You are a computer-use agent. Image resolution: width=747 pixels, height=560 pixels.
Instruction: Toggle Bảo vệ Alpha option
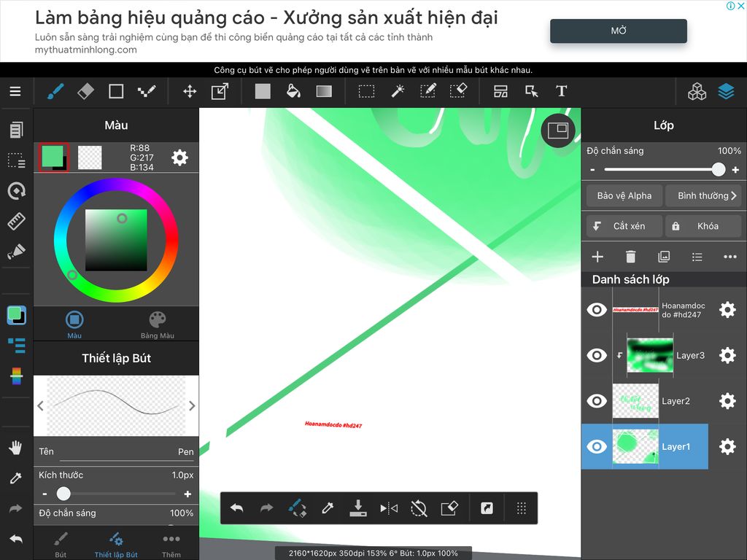point(624,195)
